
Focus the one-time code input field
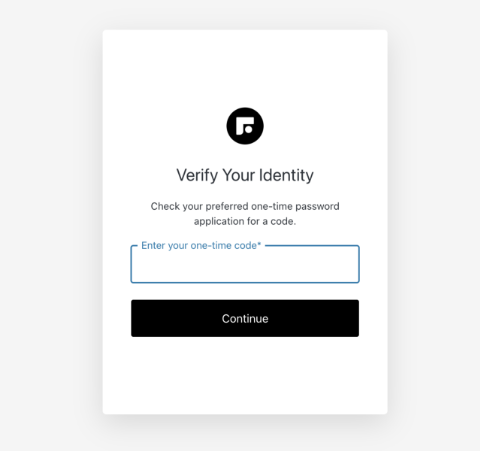point(245,264)
